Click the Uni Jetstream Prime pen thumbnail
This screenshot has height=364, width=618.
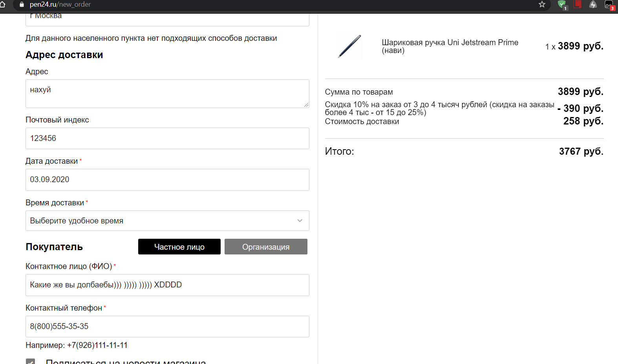tap(349, 46)
